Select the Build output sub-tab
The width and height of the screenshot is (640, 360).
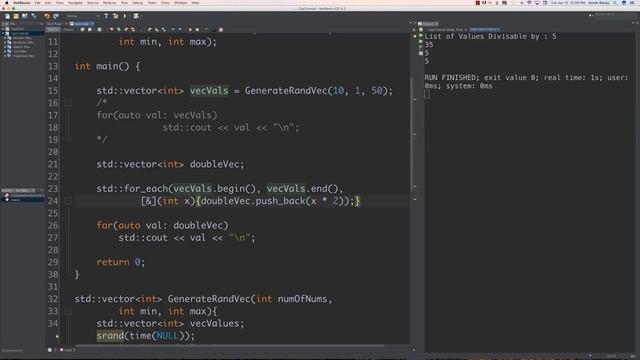(446, 29)
